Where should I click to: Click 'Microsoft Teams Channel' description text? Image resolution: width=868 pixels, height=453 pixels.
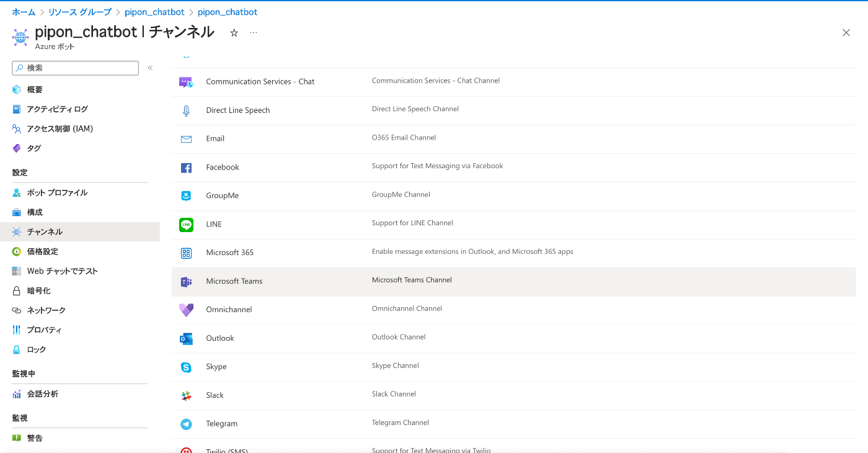pyautogui.click(x=412, y=280)
